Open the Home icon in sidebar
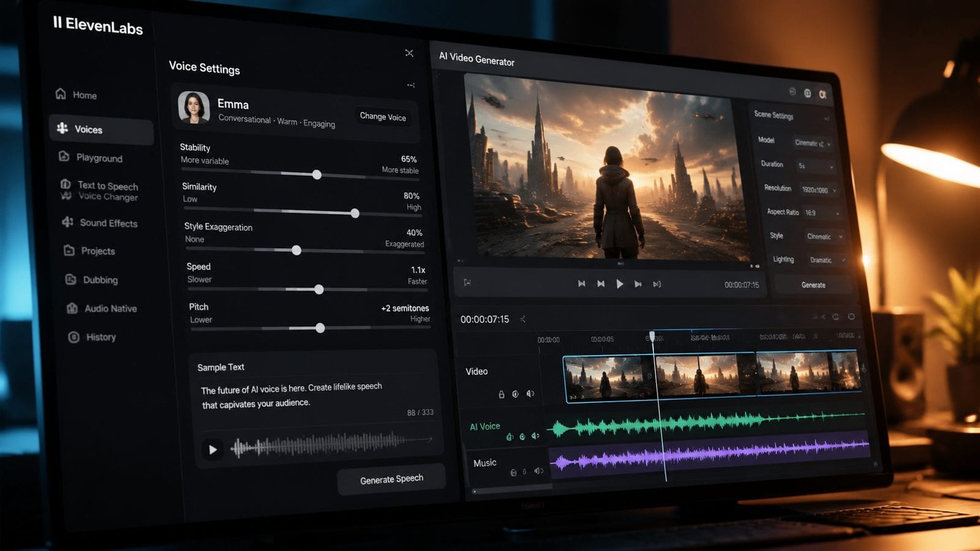Image resolution: width=980 pixels, height=551 pixels. [x=61, y=94]
